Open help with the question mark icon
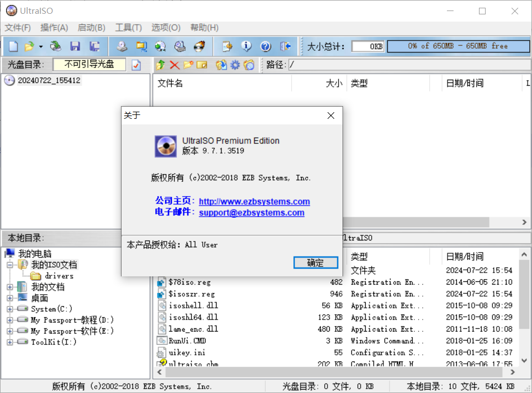The image size is (532, 393). (x=266, y=46)
